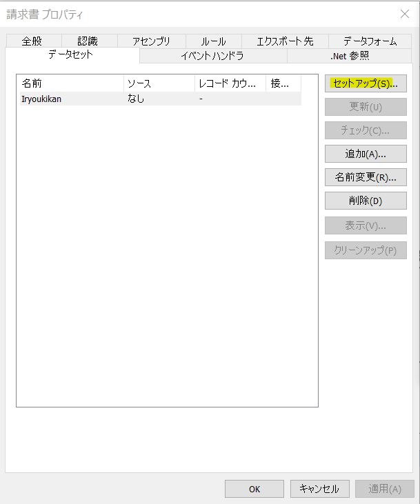Click the レコード カウ... column header
Screen dimensions: 420x504
230,83
